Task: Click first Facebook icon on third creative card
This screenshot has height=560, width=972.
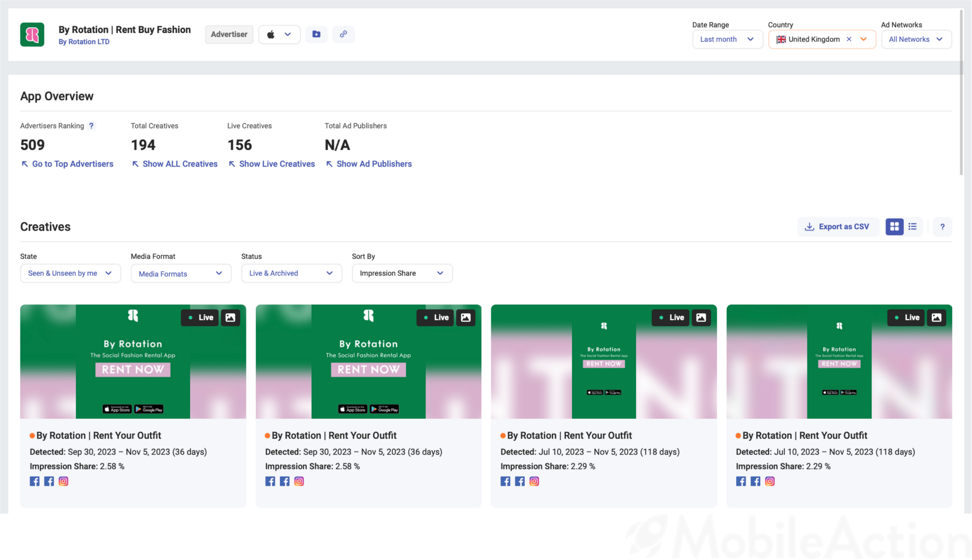Action: click(x=505, y=481)
